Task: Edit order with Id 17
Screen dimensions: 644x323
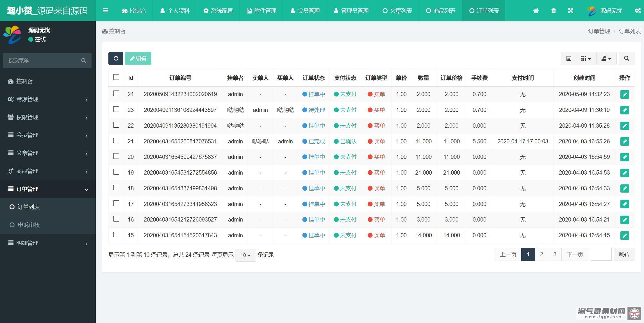Action: (x=625, y=204)
